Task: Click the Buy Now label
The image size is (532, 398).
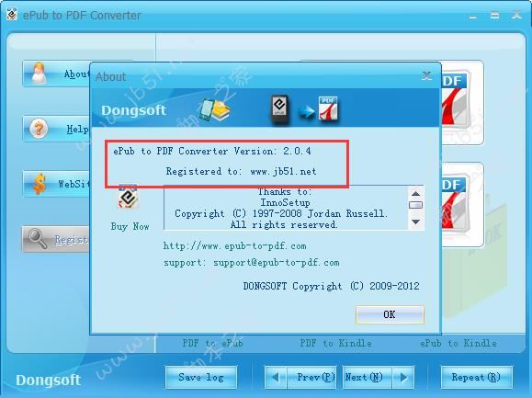Action: 130,226
